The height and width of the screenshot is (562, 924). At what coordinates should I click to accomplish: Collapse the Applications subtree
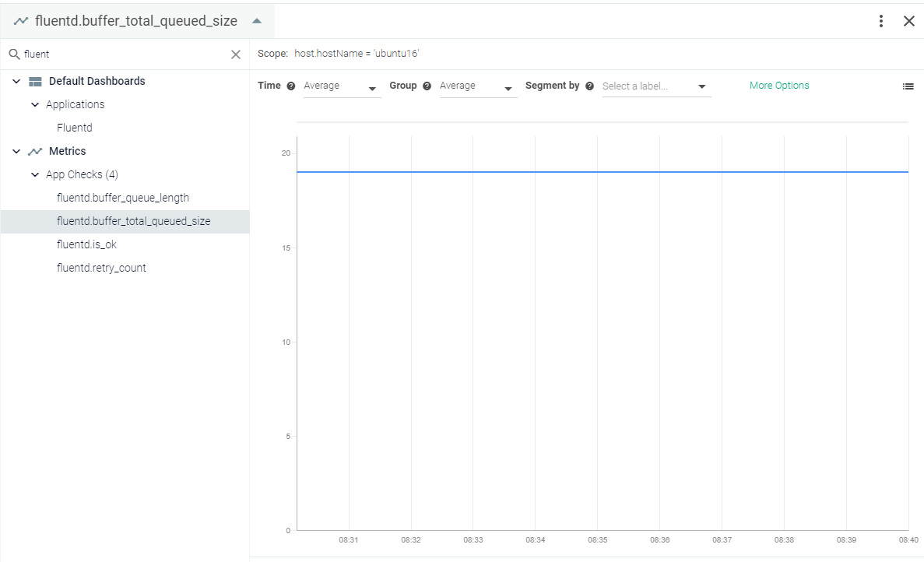click(35, 104)
